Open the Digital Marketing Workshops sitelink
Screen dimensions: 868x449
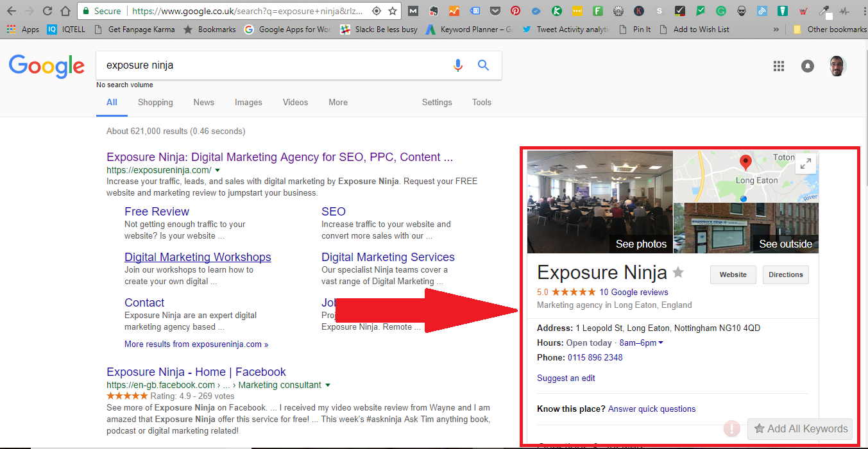pos(198,257)
